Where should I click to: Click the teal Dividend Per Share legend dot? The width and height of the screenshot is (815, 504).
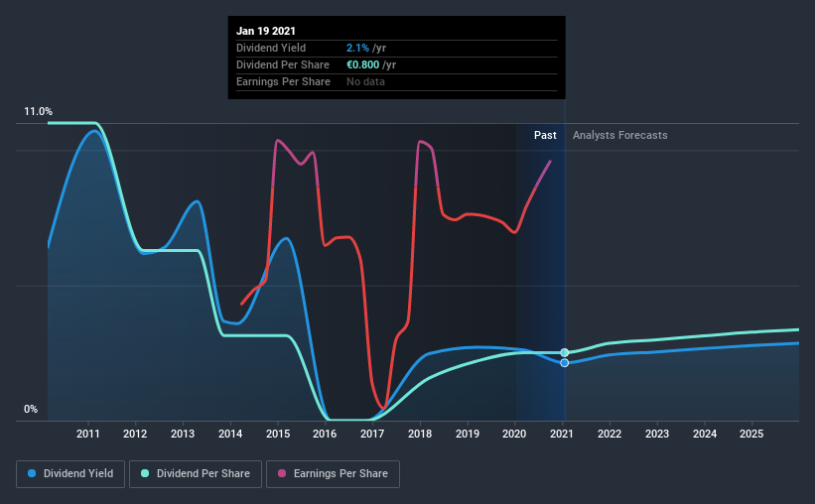click(145, 473)
